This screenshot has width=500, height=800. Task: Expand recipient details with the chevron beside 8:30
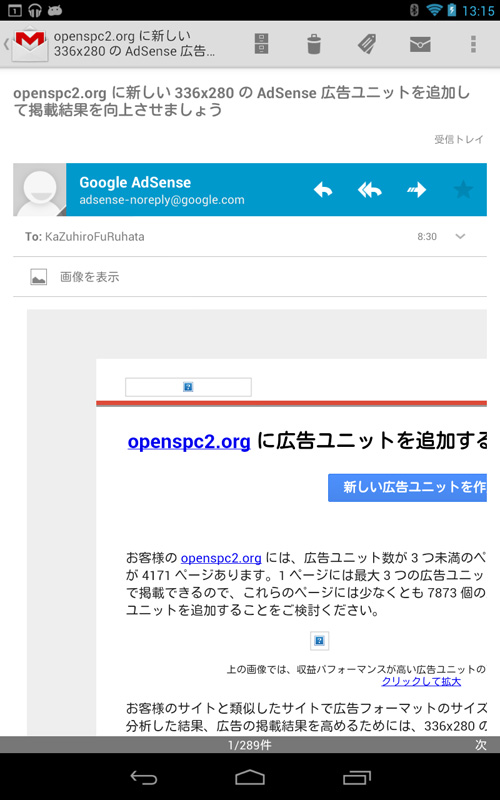click(x=460, y=236)
